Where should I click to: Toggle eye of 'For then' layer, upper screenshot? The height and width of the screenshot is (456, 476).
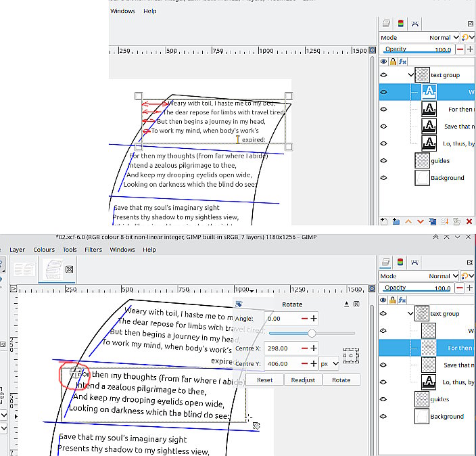point(384,110)
